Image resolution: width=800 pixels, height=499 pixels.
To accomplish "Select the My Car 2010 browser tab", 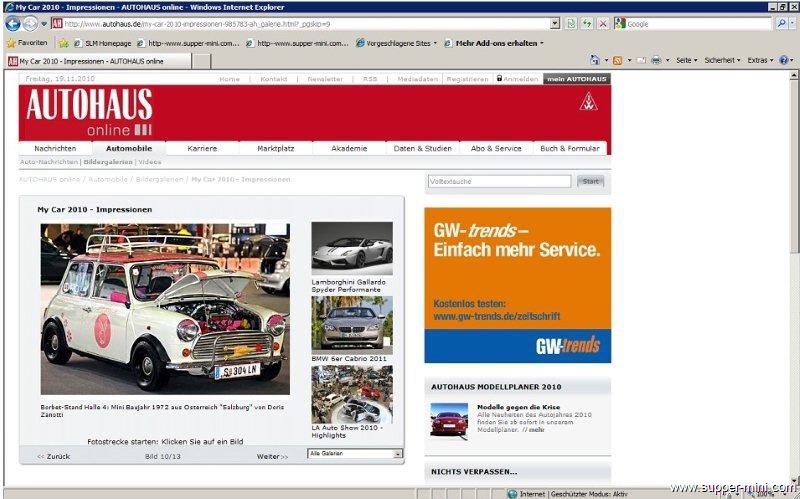I will coord(98,61).
